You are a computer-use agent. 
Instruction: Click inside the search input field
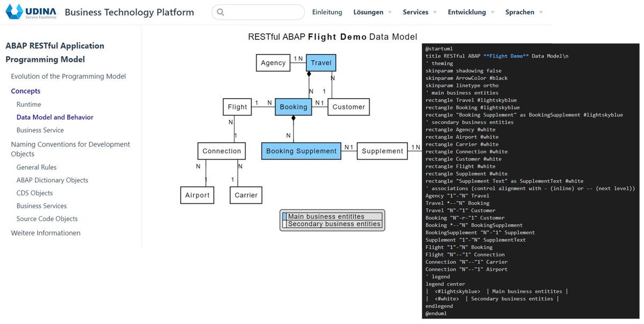(x=258, y=12)
